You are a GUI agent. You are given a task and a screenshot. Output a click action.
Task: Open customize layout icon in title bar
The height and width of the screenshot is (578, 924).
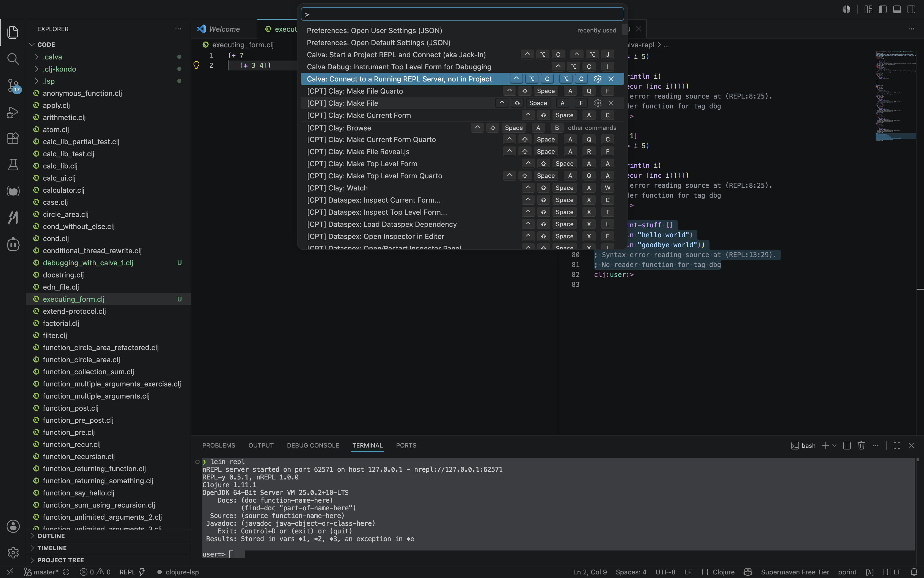pyautogui.click(x=868, y=9)
